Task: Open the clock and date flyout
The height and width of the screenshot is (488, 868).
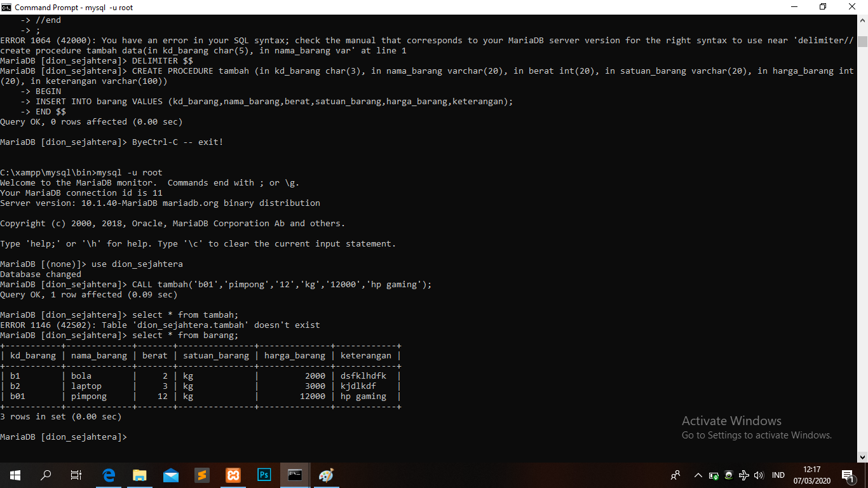Action: point(811,475)
